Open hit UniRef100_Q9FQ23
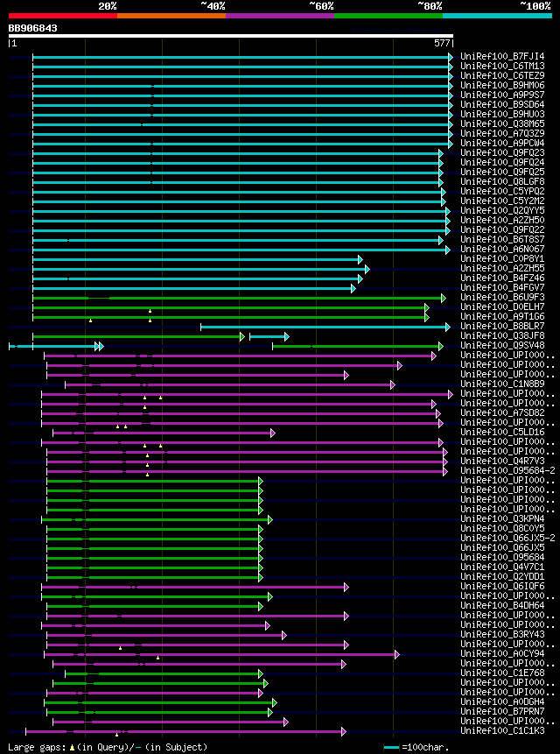 [x=502, y=153]
